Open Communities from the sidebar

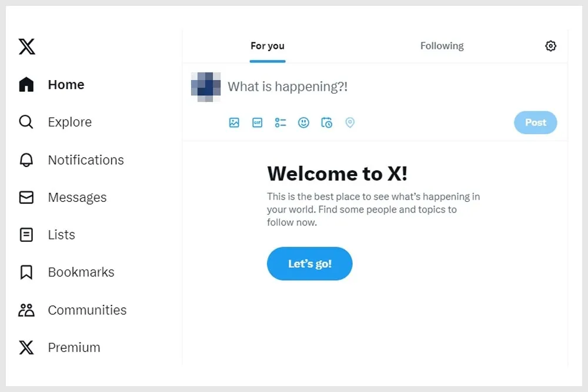[72, 310]
